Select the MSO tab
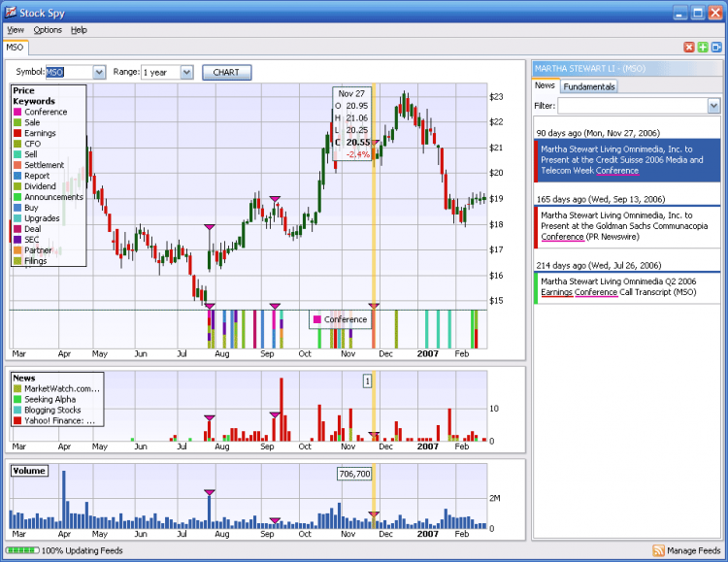This screenshot has width=728, height=562. click(15, 48)
